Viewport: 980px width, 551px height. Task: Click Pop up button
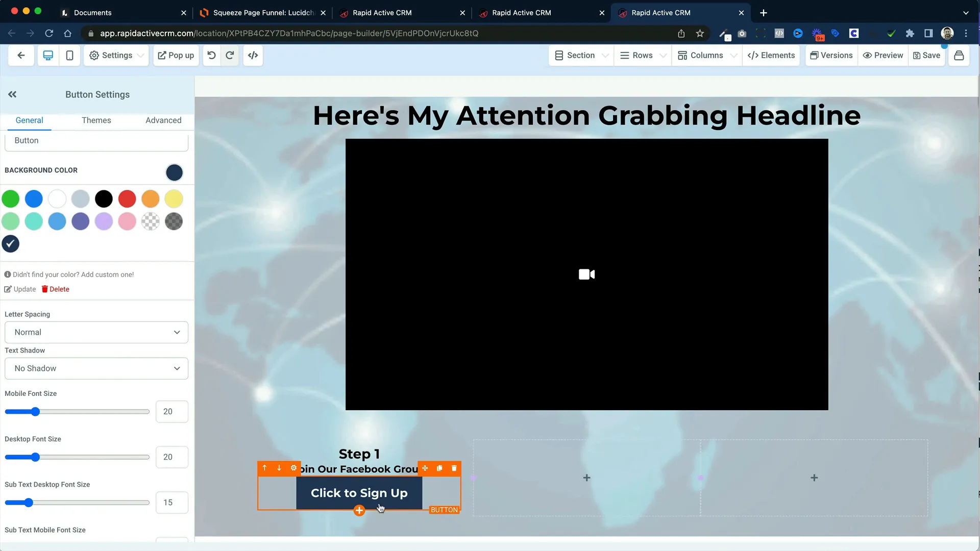coord(176,55)
